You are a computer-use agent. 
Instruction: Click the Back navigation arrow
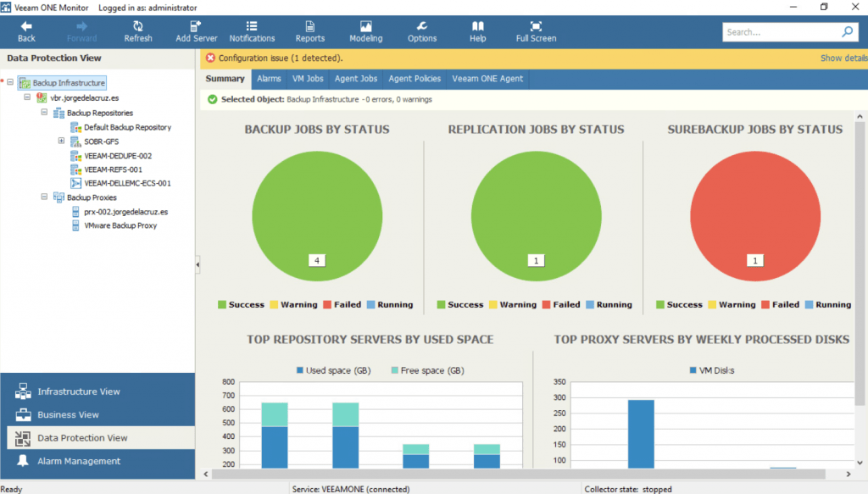tap(26, 31)
